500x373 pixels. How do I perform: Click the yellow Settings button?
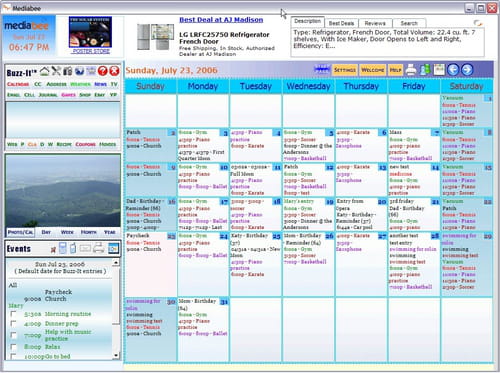(x=345, y=70)
